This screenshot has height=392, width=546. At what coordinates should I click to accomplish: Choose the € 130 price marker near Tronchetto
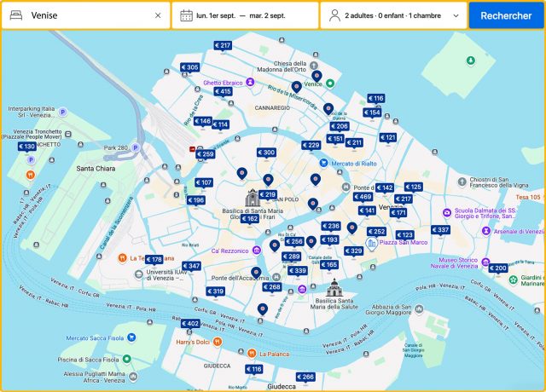tap(27, 147)
